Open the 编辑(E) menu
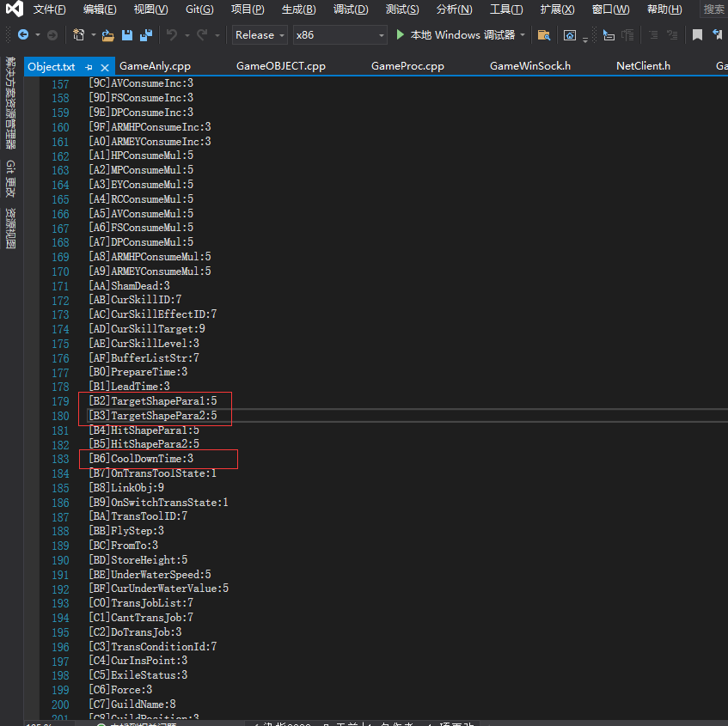The height and width of the screenshot is (726, 728). pos(100,9)
